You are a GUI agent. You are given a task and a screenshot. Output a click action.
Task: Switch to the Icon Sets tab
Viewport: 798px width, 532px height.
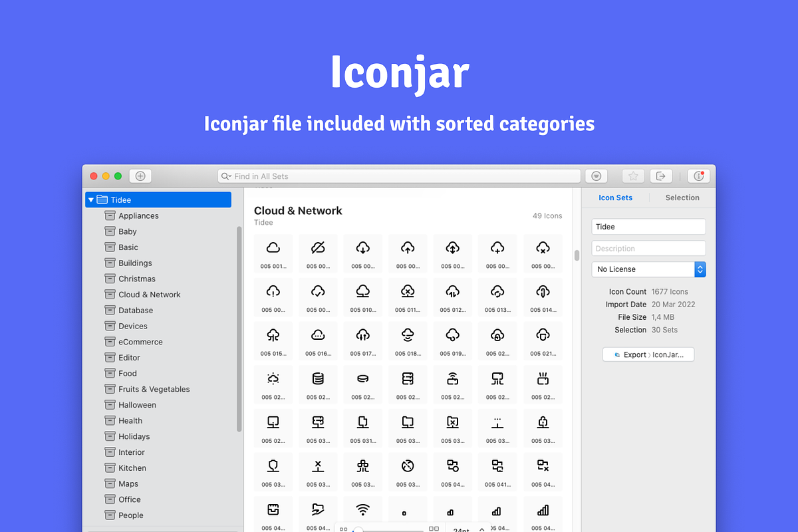click(x=615, y=198)
